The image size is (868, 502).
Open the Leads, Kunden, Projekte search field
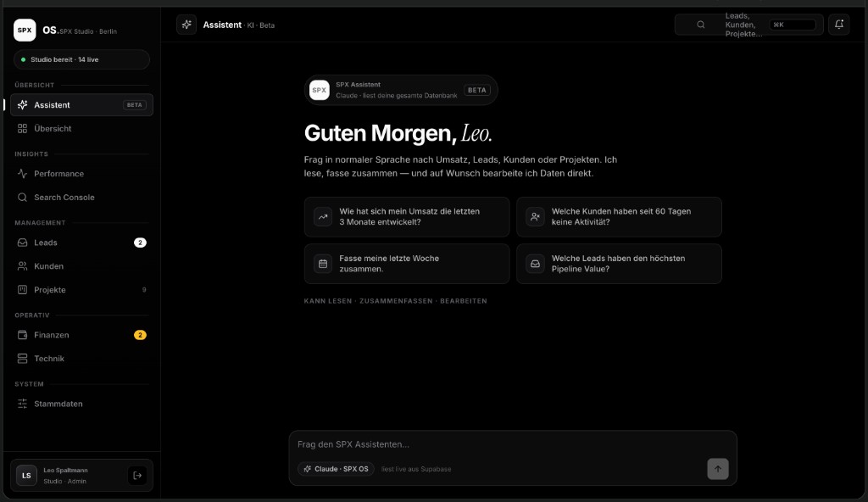749,25
